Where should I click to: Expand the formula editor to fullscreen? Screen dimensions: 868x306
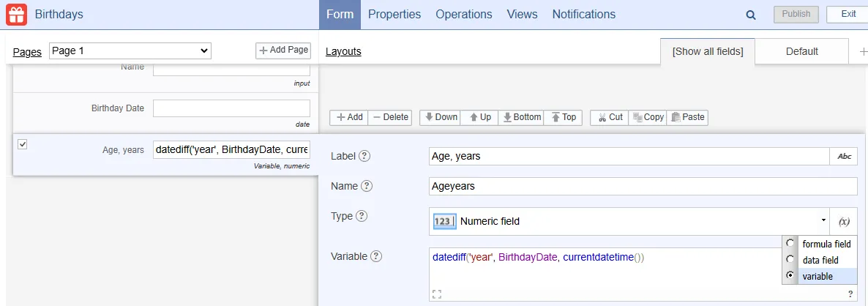click(437, 294)
